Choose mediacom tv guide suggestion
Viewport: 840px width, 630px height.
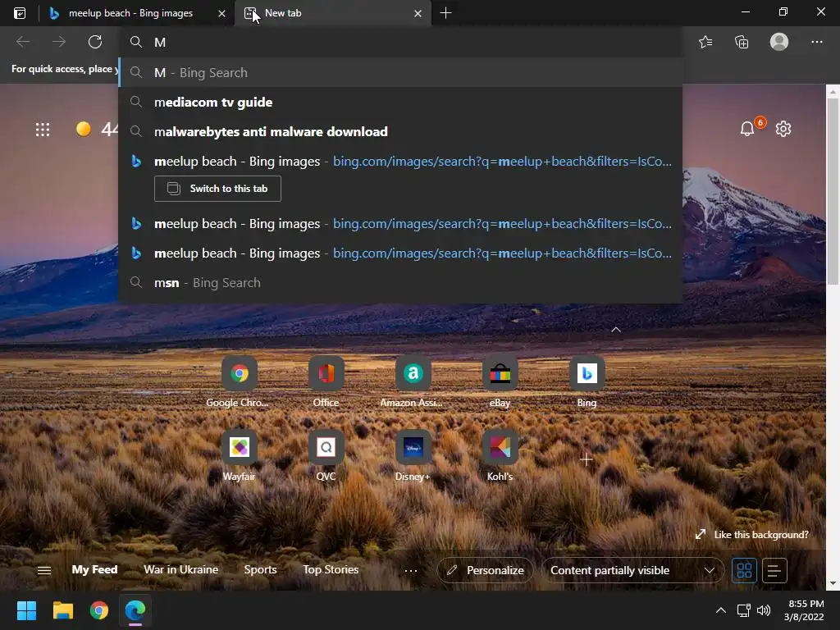coord(400,102)
